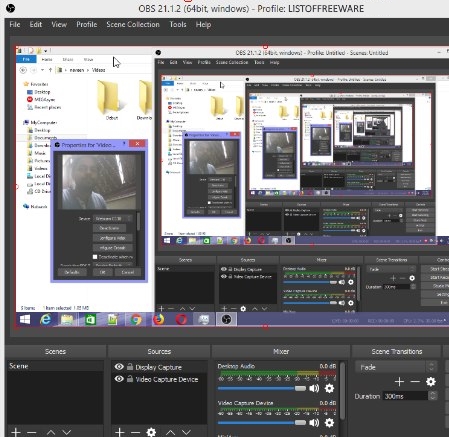Select the Video Capture Device row in the bottom Sources list
Screen dimensions: 449x437
point(159,379)
